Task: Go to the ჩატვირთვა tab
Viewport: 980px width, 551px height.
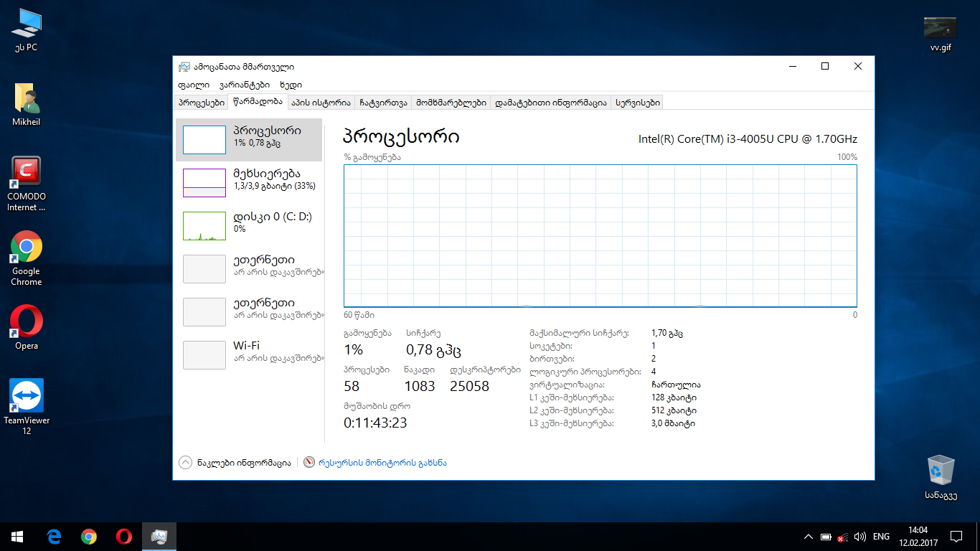Action: click(383, 103)
